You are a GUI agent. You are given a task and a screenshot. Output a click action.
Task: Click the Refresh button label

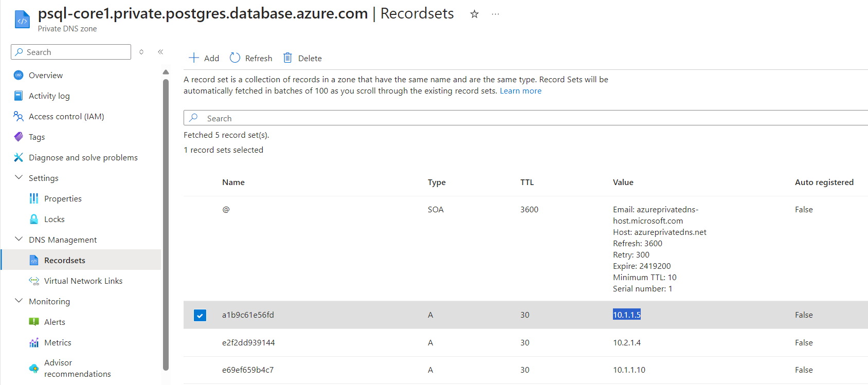(x=259, y=58)
